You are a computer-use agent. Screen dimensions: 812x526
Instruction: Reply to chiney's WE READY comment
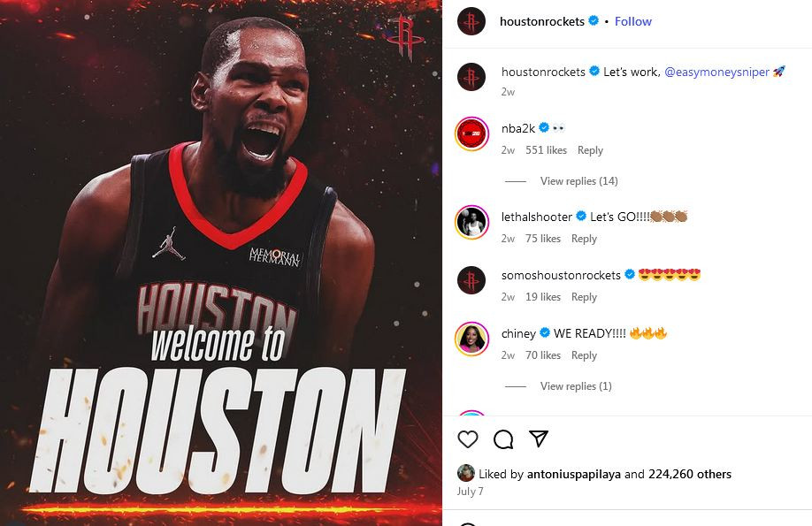coord(584,355)
